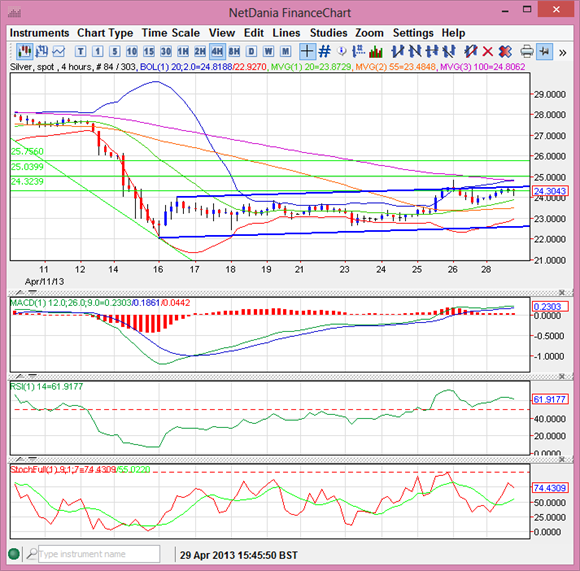Viewport: 580px width, 571px height.
Task: Open the Edit menu
Action: [x=253, y=33]
